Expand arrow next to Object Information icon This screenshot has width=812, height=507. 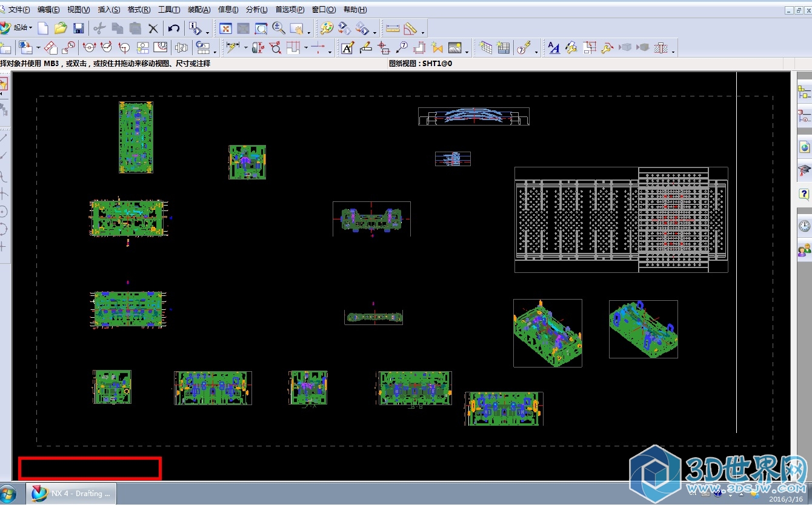207,32
